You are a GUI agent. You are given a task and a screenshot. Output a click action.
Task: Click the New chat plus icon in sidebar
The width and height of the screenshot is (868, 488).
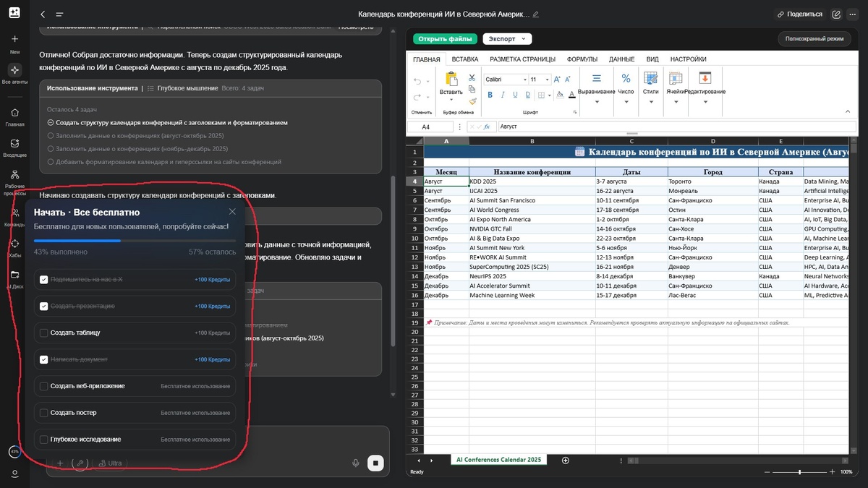(14, 39)
